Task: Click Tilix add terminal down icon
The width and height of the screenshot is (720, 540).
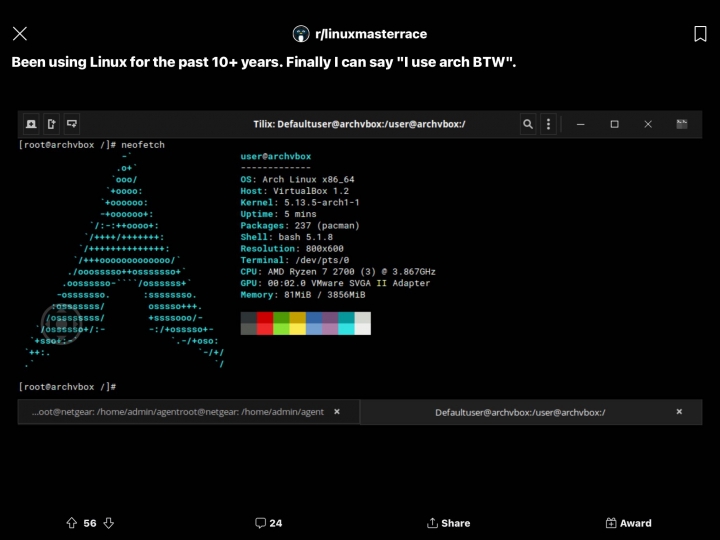Action: click(x=72, y=124)
